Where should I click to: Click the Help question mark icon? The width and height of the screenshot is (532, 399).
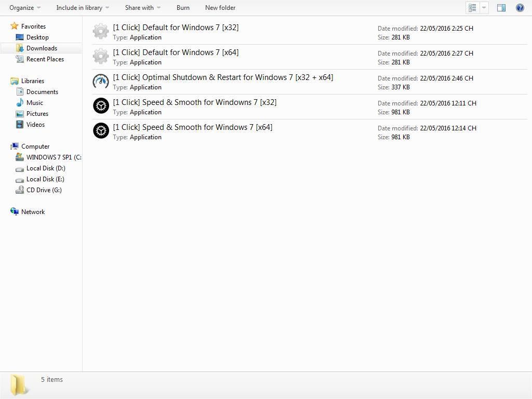click(520, 8)
